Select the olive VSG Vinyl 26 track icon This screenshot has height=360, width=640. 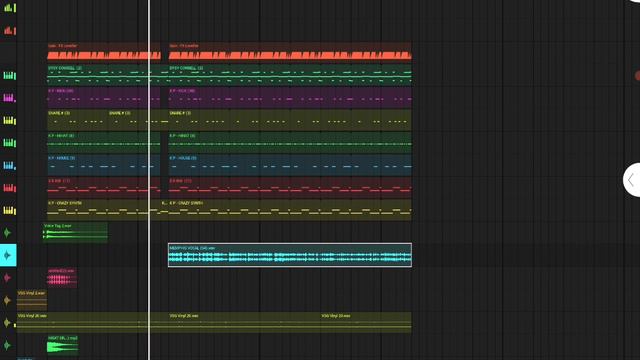pos(7,323)
